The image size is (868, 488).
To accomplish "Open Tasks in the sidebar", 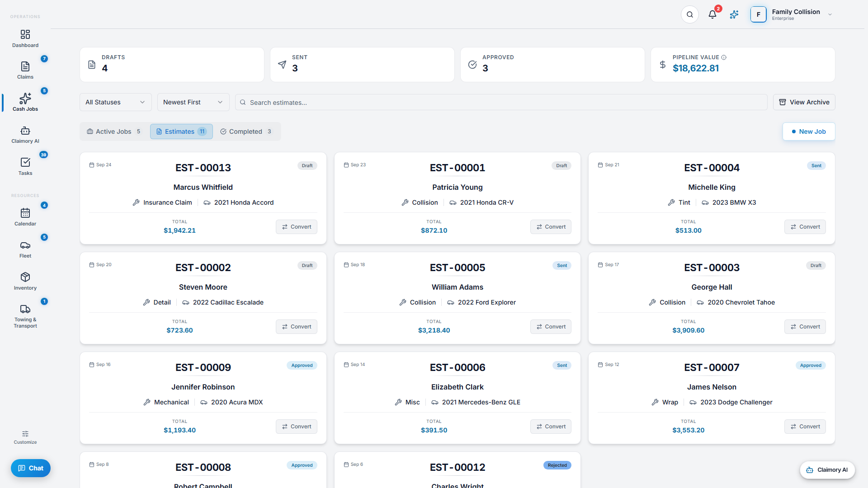I will [x=25, y=166].
